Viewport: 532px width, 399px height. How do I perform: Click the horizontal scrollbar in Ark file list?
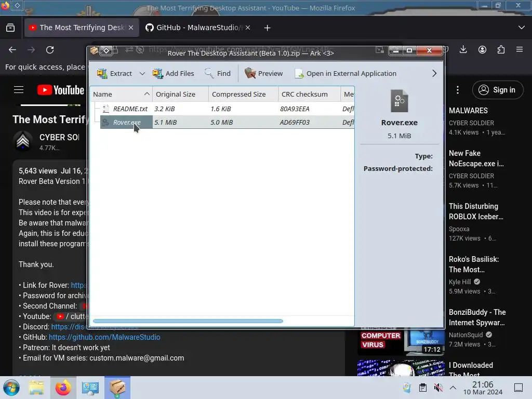pos(188,321)
